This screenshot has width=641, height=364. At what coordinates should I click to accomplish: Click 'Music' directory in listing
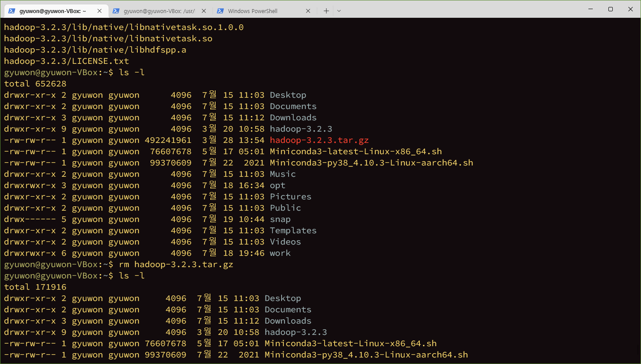(x=283, y=174)
